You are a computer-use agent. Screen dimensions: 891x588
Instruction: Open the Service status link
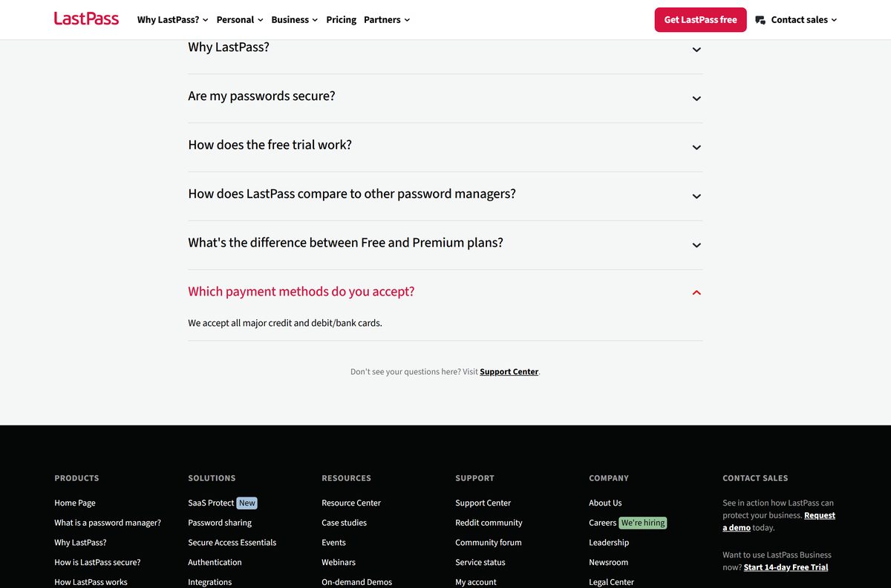[480, 563]
